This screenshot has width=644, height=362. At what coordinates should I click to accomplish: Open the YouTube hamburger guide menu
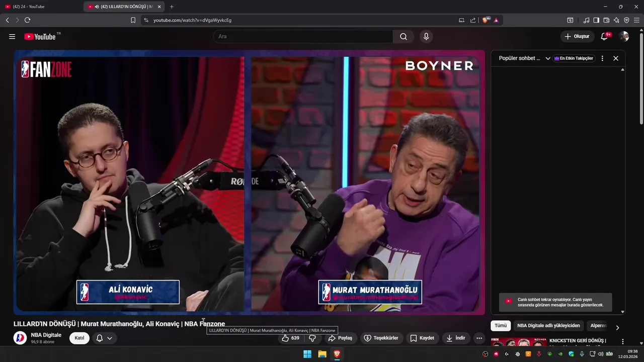click(12, 36)
